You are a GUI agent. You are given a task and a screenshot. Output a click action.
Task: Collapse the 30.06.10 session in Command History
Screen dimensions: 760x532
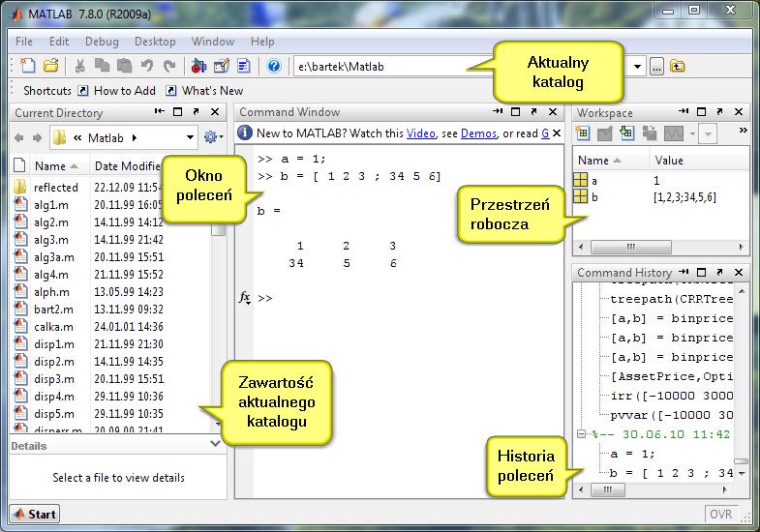coord(581,434)
